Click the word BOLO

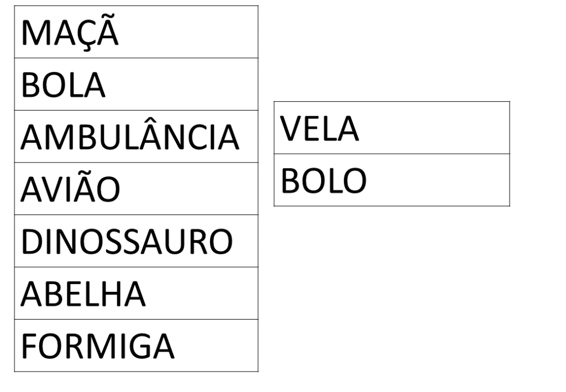323,181
